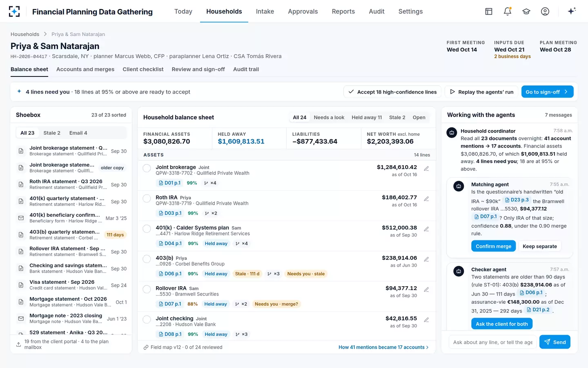Open the Audit trail tab
This screenshot has height=368, width=588.
(246, 69)
